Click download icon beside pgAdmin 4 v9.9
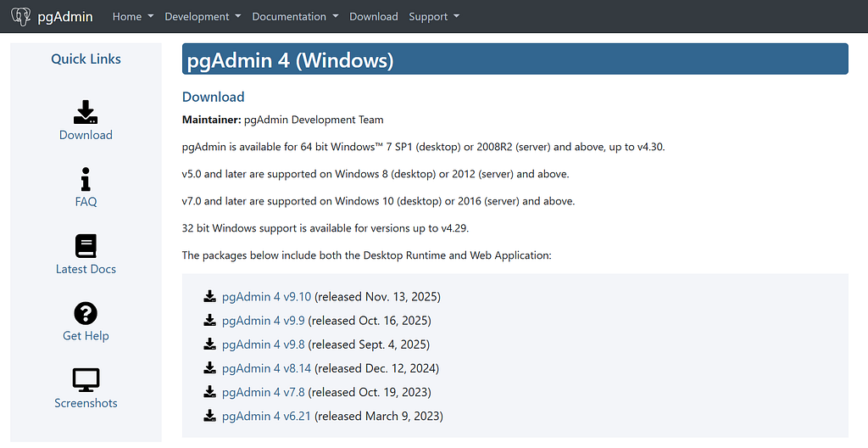 (x=210, y=320)
